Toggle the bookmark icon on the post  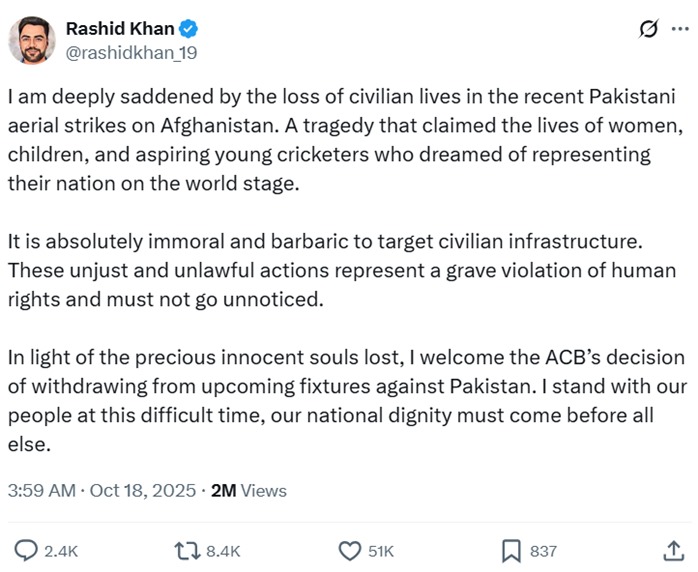tap(510, 550)
